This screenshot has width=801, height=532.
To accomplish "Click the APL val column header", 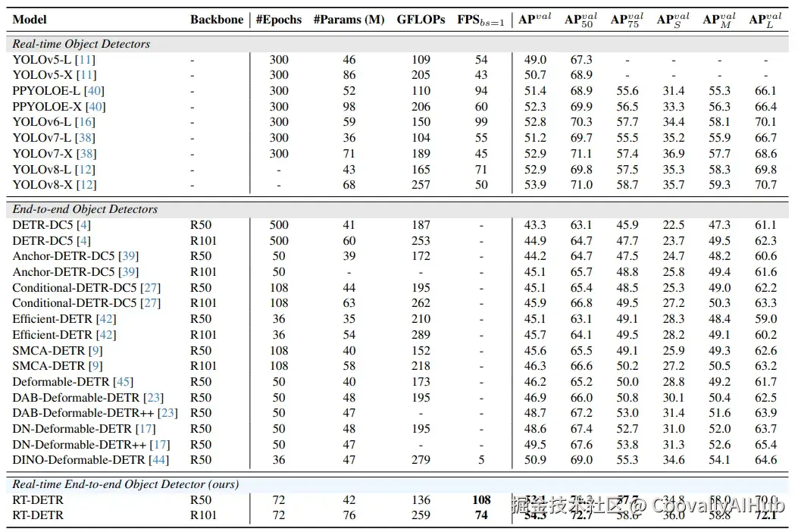I will [765, 20].
